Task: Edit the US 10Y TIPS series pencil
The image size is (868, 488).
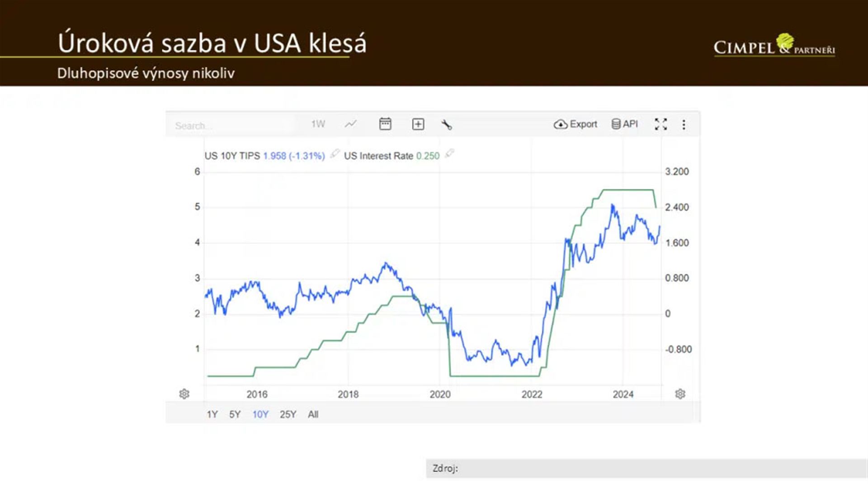Action: [x=335, y=154]
